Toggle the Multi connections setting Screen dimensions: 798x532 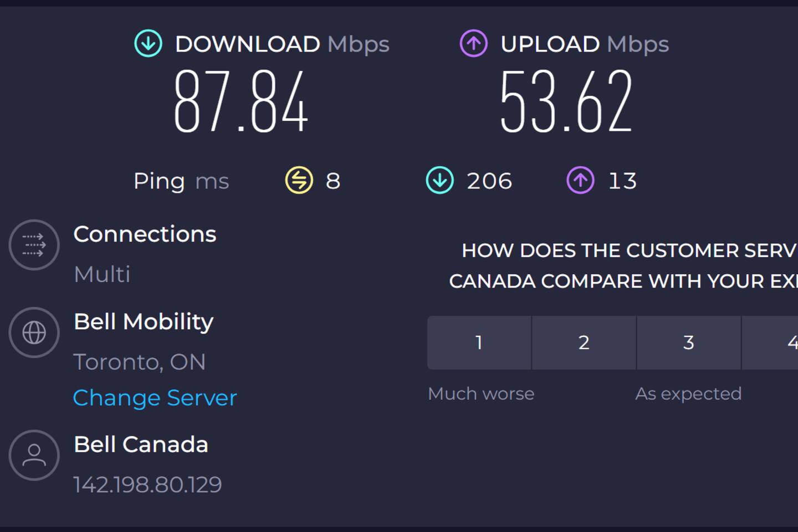click(x=102, y=274)
